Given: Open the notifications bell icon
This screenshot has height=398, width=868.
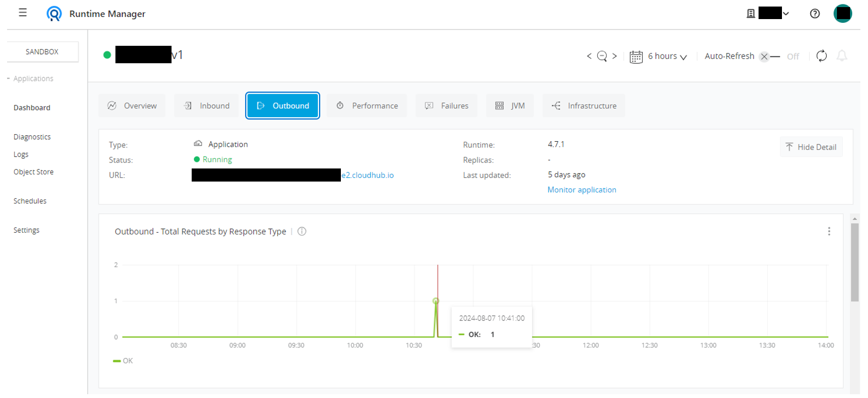Looking at the screenshot, I should tap(842, 56).
